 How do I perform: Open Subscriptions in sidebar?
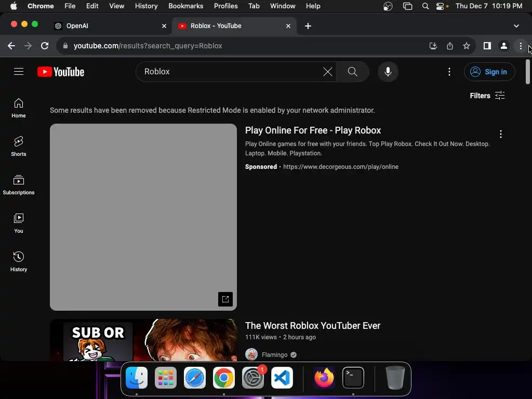pos(19,185)
